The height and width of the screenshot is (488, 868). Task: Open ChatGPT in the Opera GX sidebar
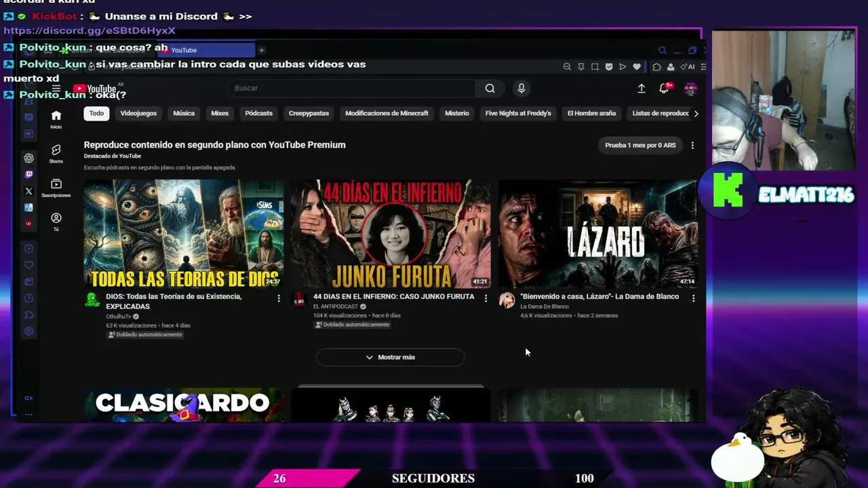pyautogui.click(x=28, y=158)
